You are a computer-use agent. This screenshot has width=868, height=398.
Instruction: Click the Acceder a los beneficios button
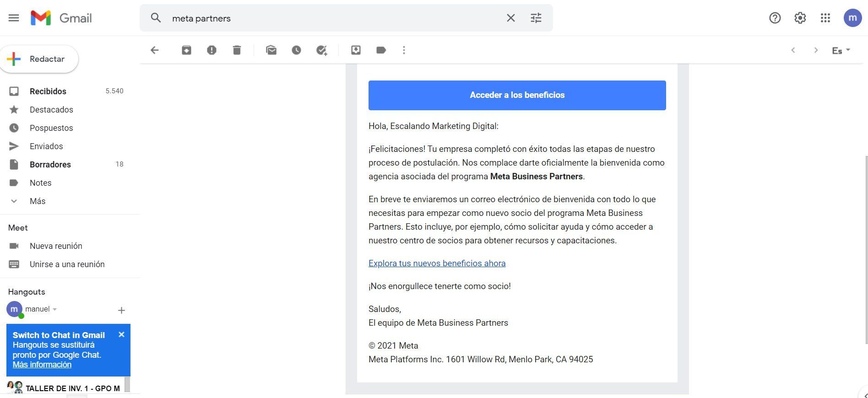(517, 95)
